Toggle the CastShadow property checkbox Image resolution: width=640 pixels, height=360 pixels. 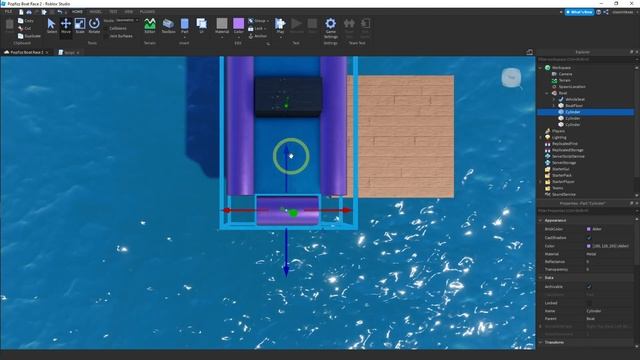tap(589, 237)
